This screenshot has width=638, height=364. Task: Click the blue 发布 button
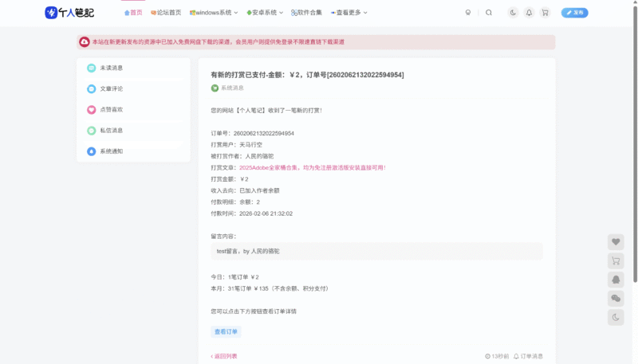click(x=574, y=13)
